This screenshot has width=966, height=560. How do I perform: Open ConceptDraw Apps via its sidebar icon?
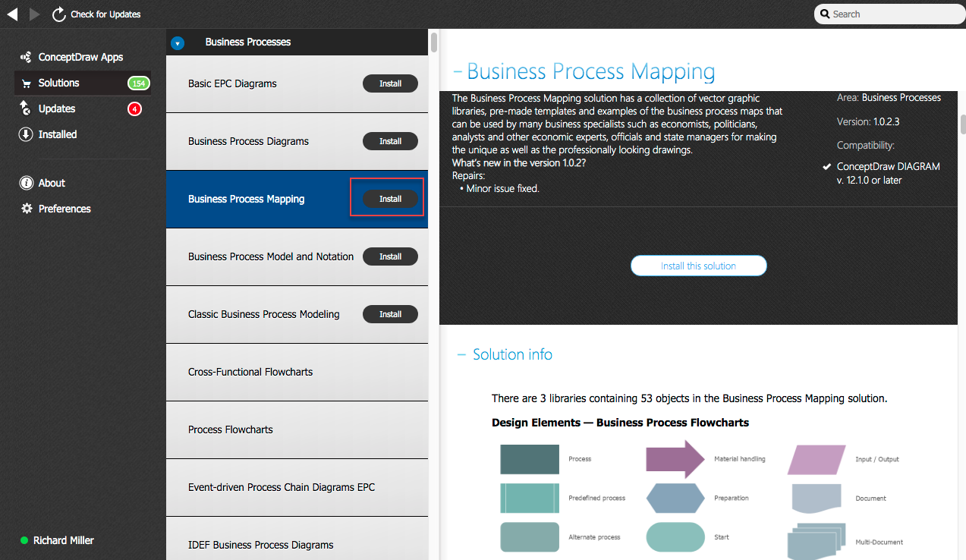click(x=25, y=56)
